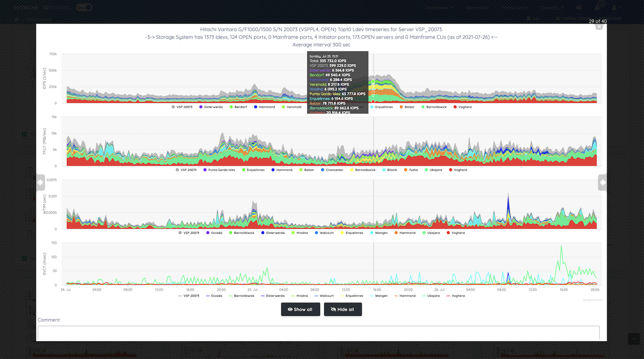Expand the Capacity dropdown in the top navigation
Screen dimensions: 644x359
[x=552, y=8]
